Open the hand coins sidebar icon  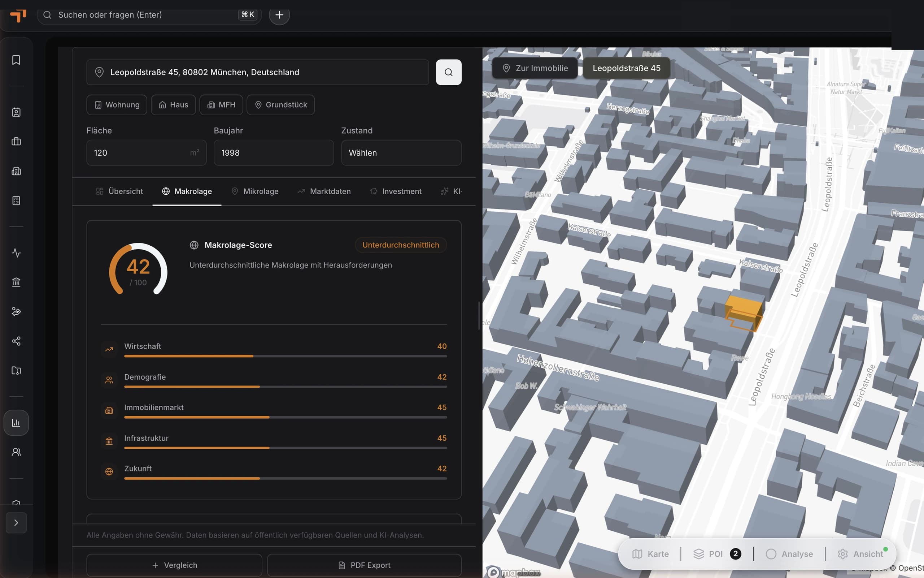point(16,311)
